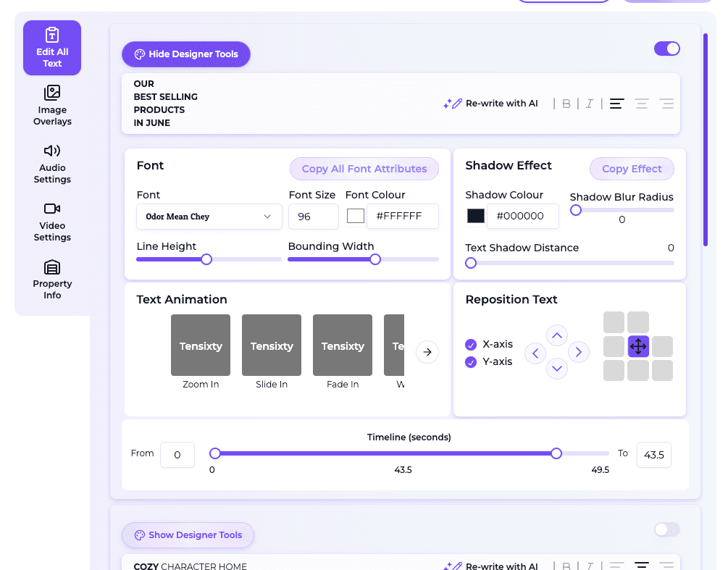
Task: Turn on the second text block toggle
Action: tap(666, 529)
